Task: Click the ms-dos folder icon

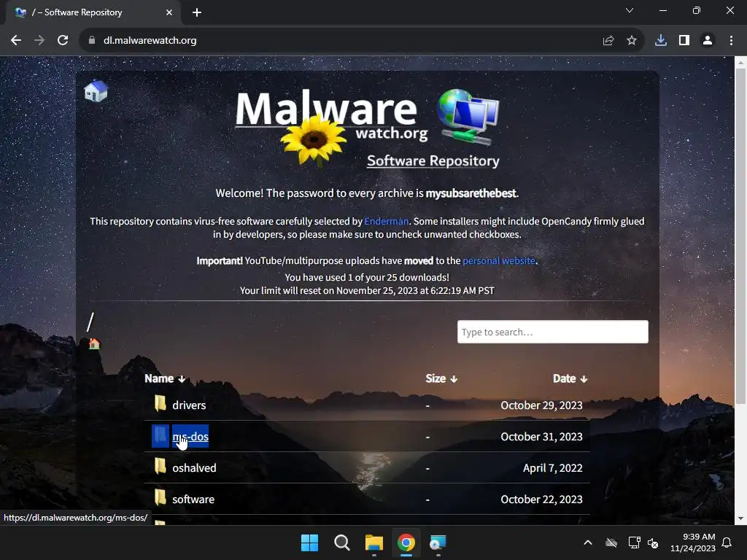Action: (160, 435)
